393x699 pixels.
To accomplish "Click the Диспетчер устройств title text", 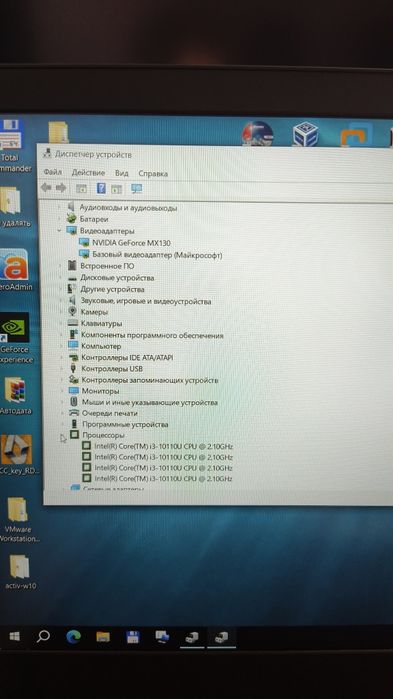I will pos(93,155).
